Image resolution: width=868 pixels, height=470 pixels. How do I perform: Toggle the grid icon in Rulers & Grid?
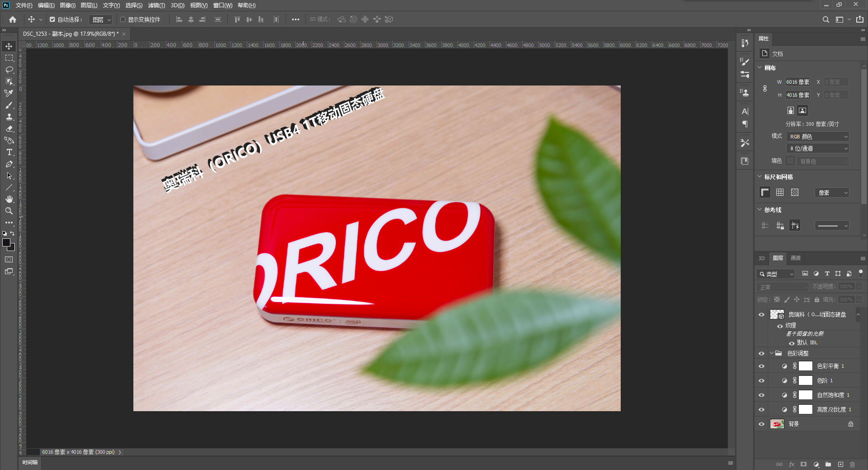[780, 192]
